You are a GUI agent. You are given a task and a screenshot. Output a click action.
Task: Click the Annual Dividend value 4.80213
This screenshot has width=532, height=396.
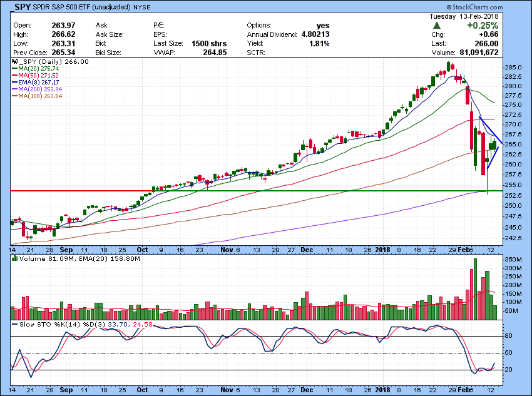[x=315, y=34]
